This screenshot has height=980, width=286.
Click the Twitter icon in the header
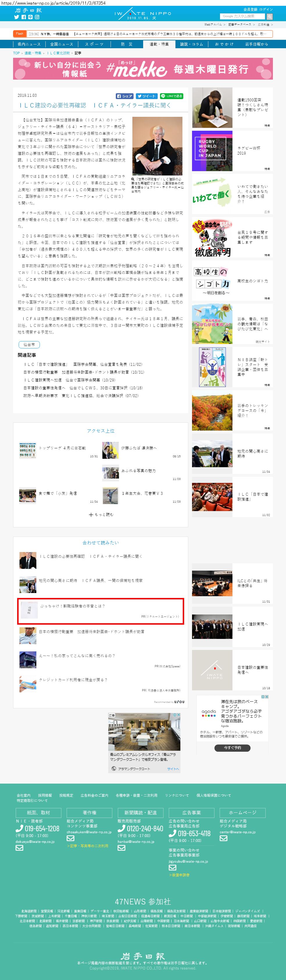[16, 17]
